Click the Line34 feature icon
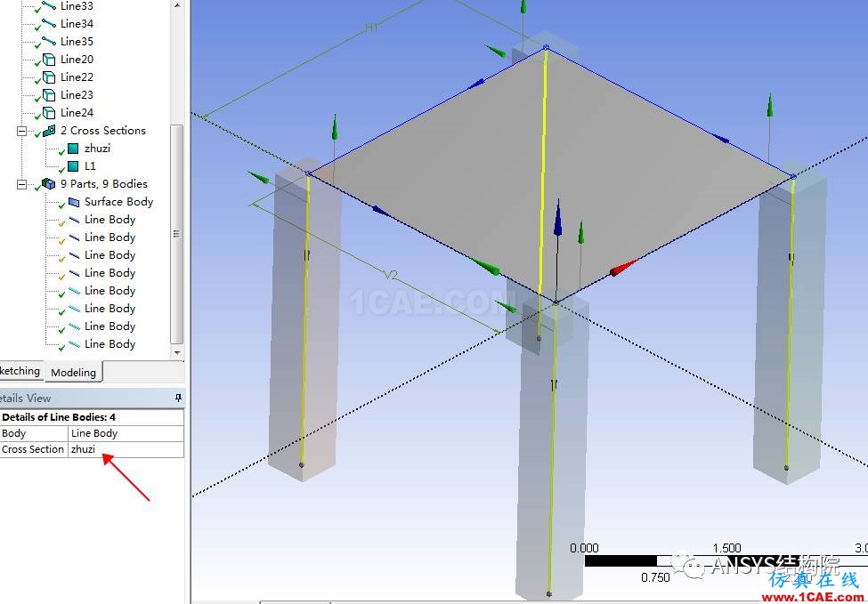The width and height of the screenshot is (868, 604). point(49,24)
